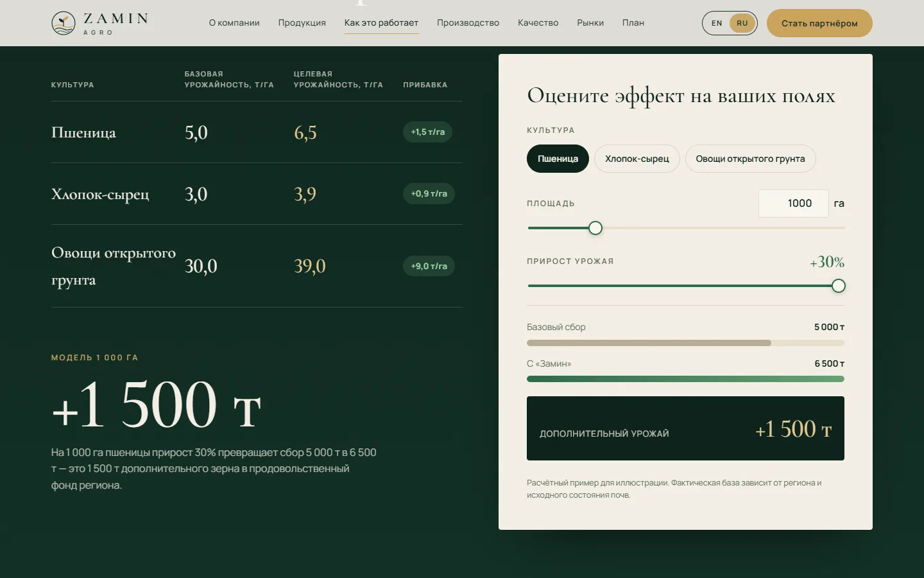Click the Оцените эффект на ваших полях heading

pos(681,96)
